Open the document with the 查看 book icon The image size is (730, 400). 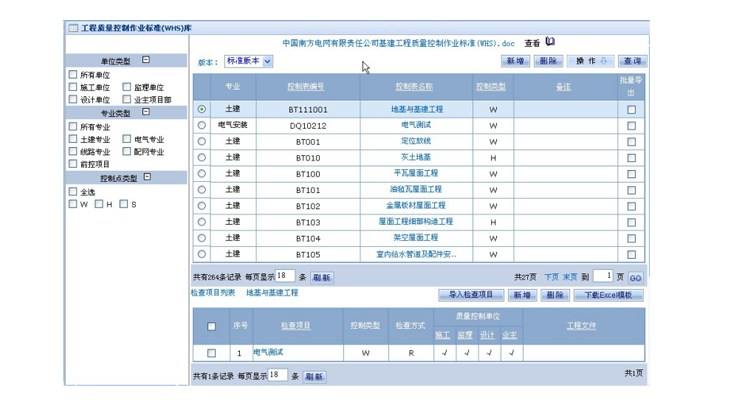pos(550,42)
